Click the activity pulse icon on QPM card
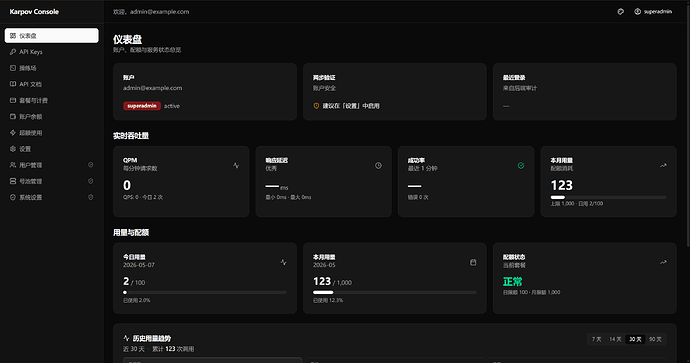The width and height of the screenshot is (690, 363). 236,165
